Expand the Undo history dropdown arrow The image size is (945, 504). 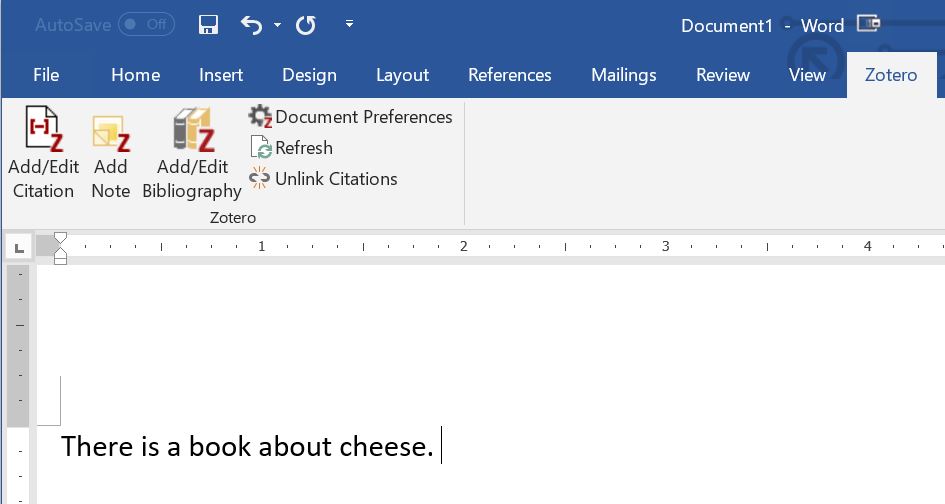click(x=277, y=25)
